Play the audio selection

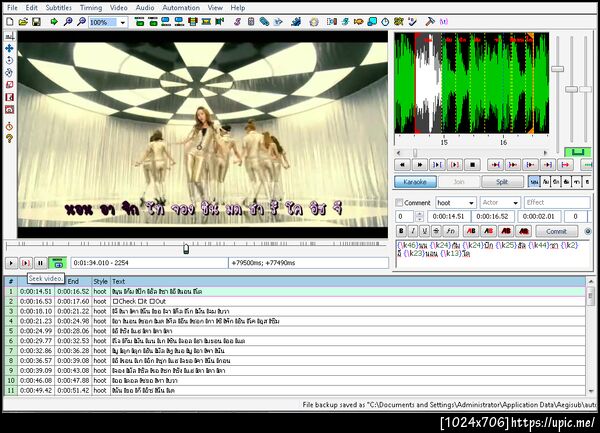[x=437, y=165]
